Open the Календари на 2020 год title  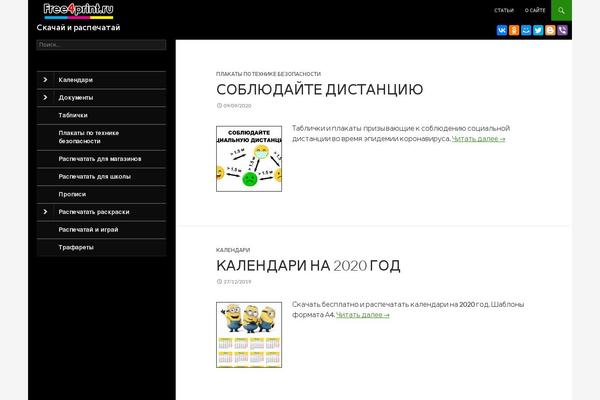(308, 266)
